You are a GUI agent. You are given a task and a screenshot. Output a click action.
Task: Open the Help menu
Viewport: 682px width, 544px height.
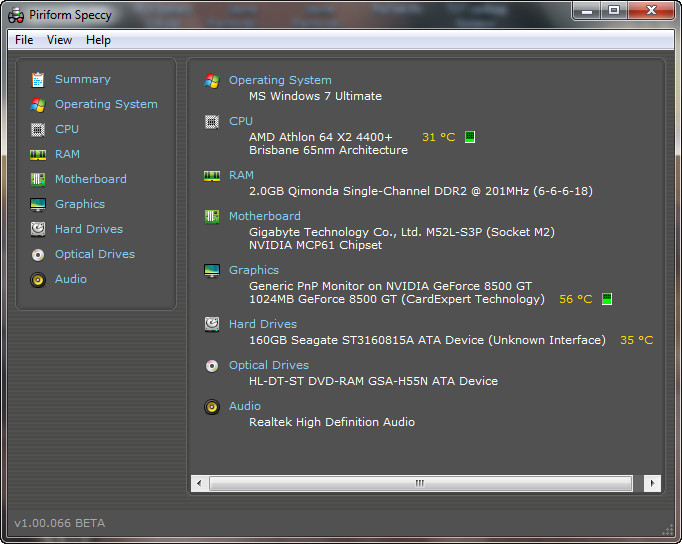click(98, 40)
